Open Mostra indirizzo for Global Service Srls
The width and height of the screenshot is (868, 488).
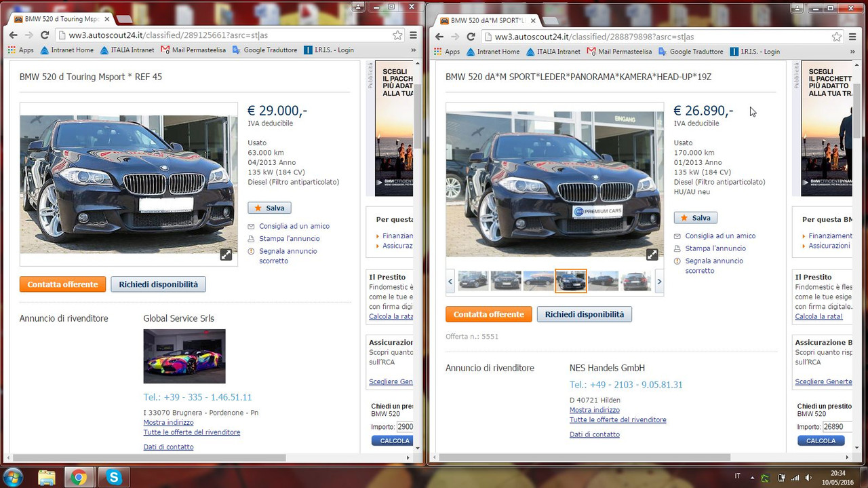[x=169, y=423]
